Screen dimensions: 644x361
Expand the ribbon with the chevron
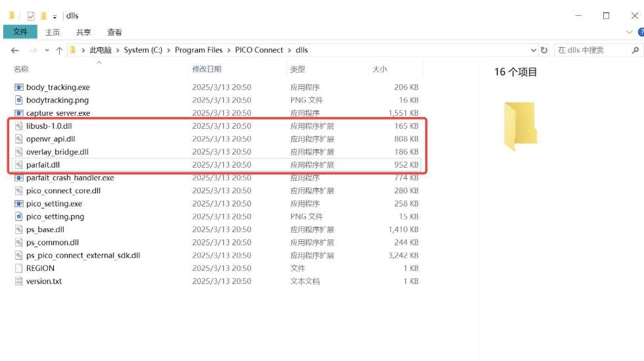click(630, 32)
